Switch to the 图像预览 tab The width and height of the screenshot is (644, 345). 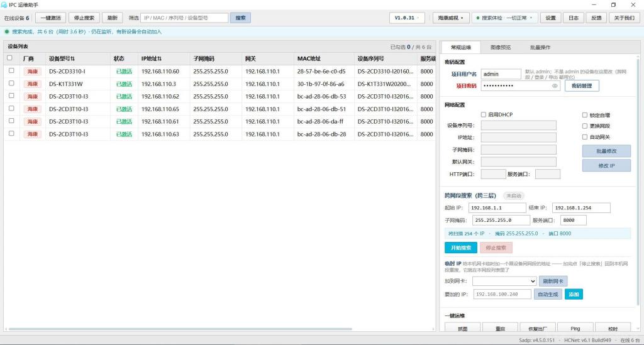[500, 48]
